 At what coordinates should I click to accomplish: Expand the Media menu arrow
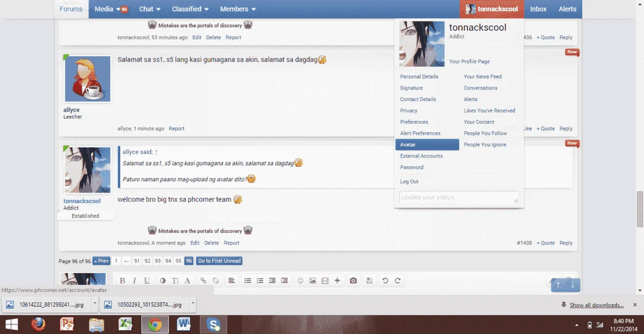(x=118, y=9)
